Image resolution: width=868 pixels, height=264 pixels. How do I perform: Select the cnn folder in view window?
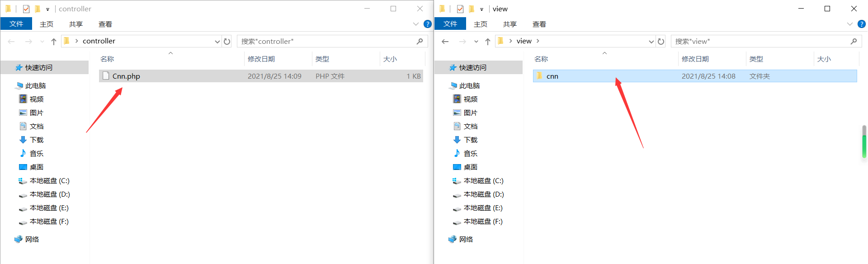point(695,76)
